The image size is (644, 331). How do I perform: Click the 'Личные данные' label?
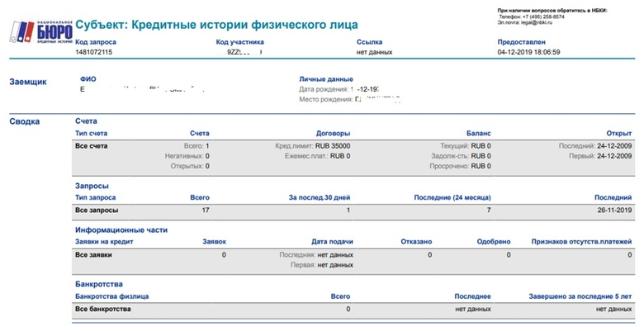point(326,79)
